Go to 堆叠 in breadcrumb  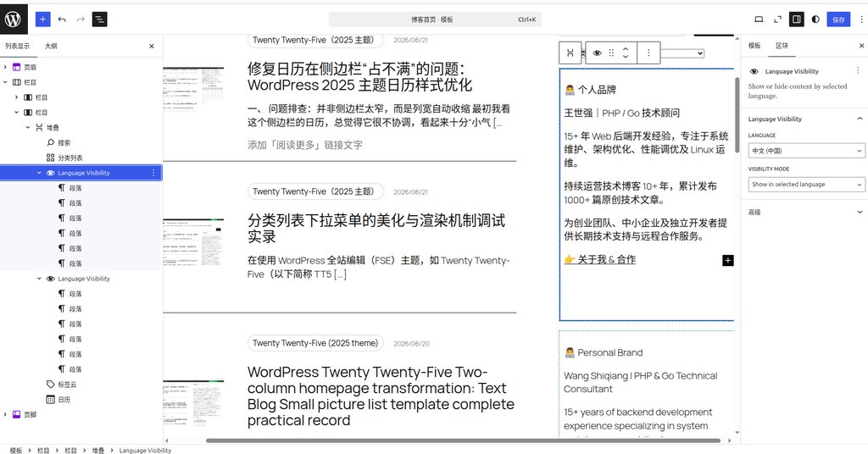click(98, 450)
